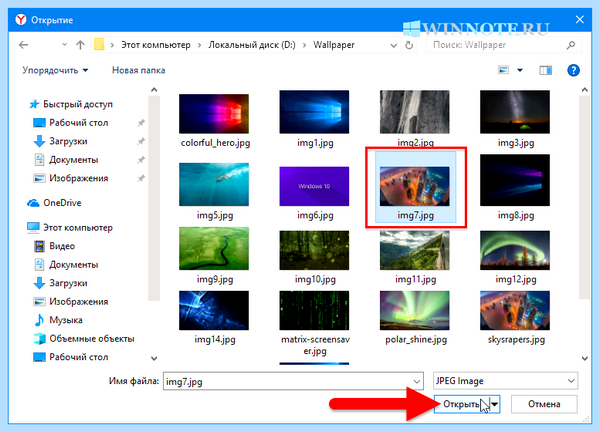Open pinned Загрузки in quick access
The width and height of the screenshot is (600, 432).
click(61, 141)
